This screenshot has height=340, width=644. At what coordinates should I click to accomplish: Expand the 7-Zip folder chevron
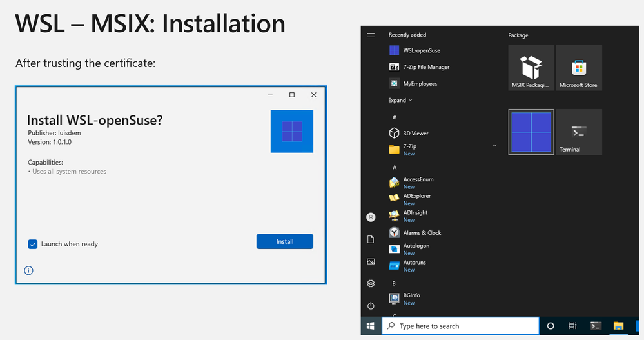pyautogui.click(x=494, y=146)
